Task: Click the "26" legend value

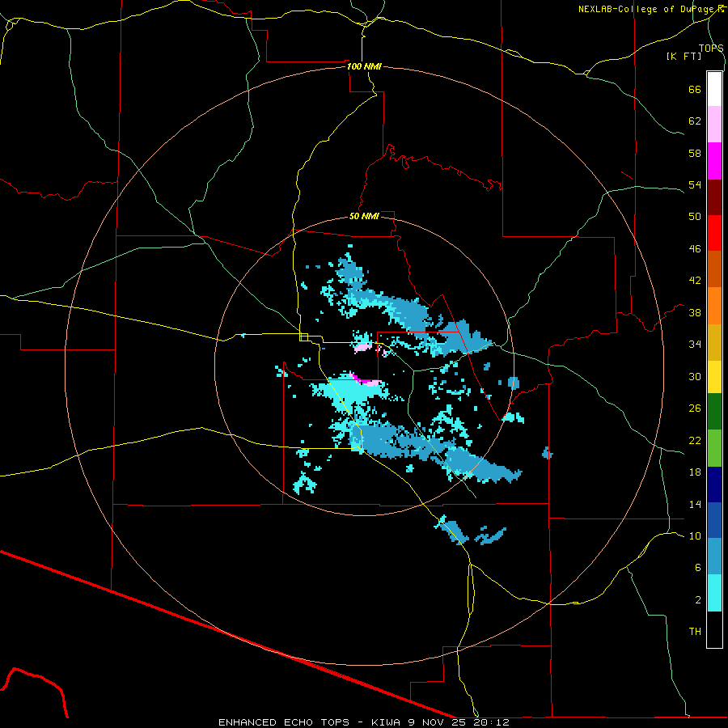Action: [695, 408]
